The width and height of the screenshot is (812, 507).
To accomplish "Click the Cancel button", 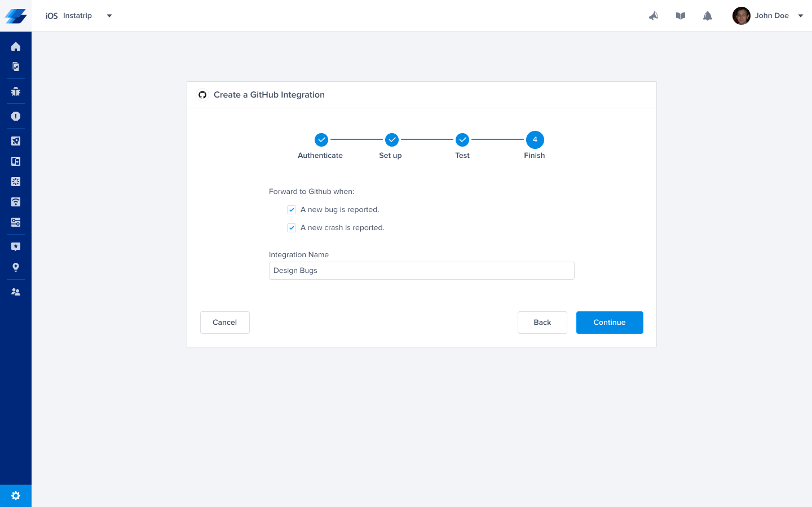I will tap(225, 323).
